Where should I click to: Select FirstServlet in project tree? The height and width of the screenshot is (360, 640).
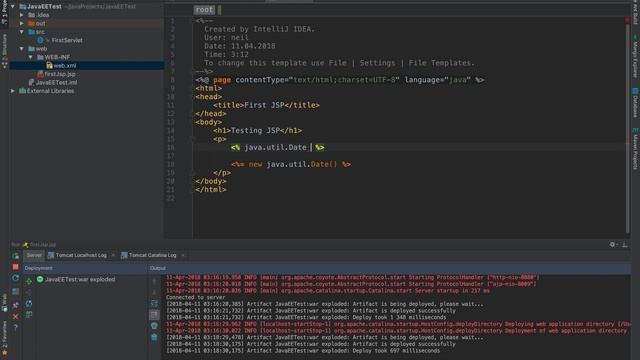click(67, 40)
